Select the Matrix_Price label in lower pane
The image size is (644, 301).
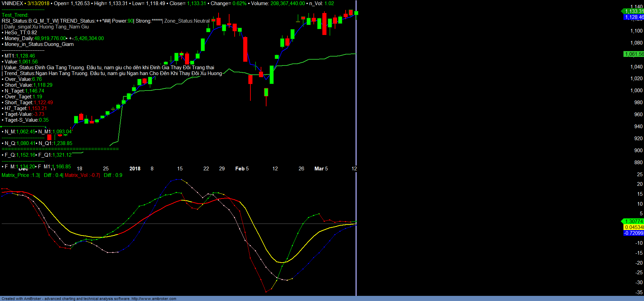20,175
